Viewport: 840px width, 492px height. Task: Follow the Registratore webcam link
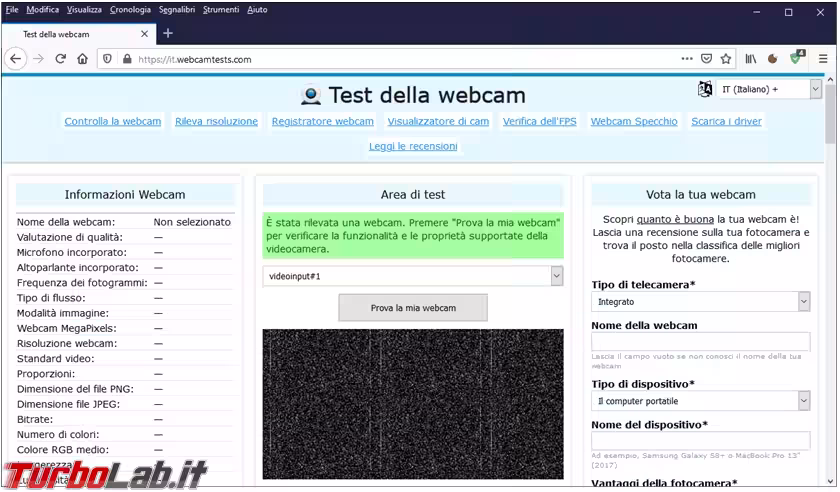point(322,122)
